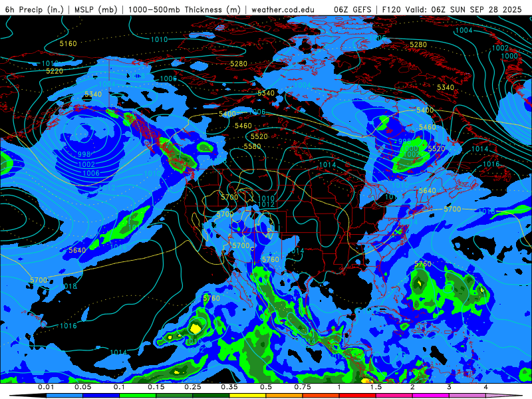Screen dimensions: 532x399
Task: Click the "F120 Valid: 06Z SUN SEP 28 2025" text
Action: [452, 9]
